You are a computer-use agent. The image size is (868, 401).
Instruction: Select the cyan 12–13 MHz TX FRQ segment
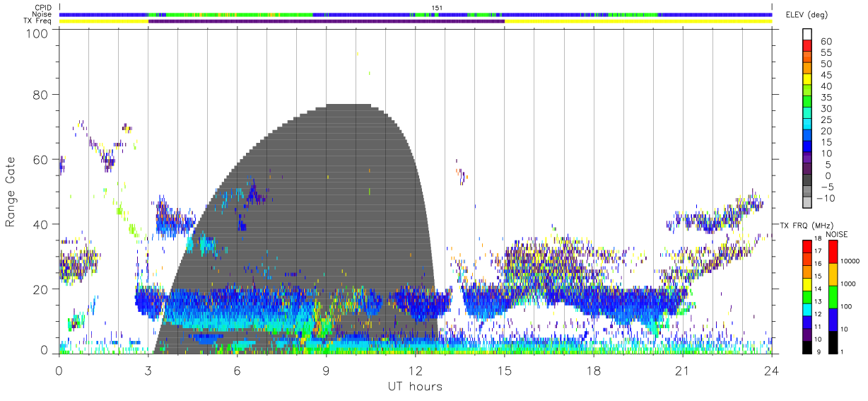(x=808, y=309)
